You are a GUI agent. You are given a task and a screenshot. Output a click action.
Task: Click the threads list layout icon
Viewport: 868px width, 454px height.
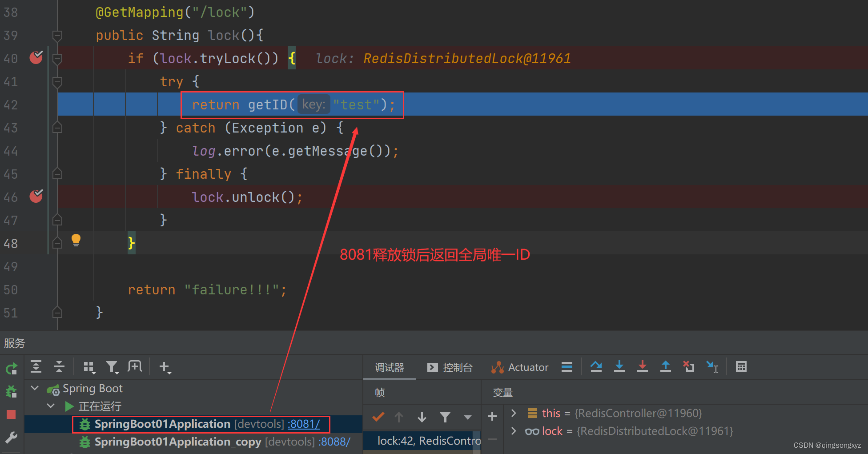(567, 367)
